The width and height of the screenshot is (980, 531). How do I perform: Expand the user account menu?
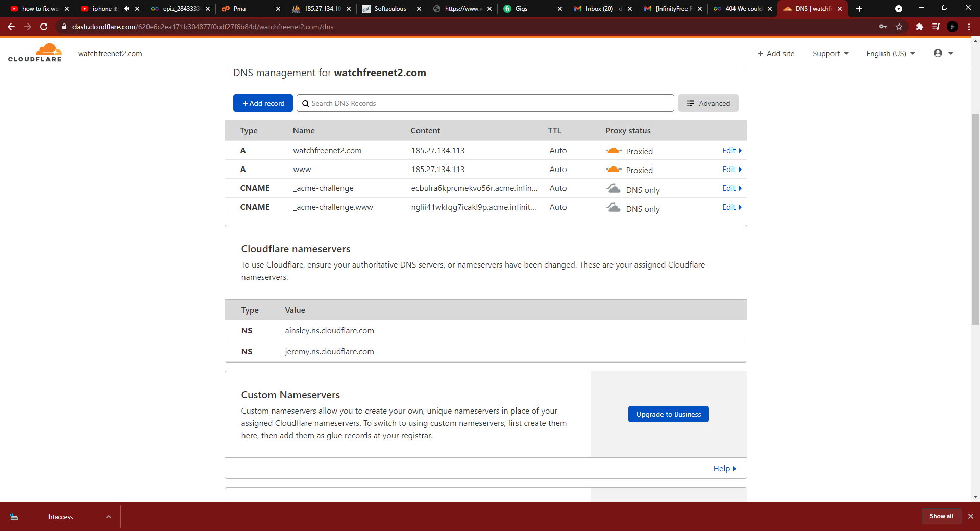click(x=943, y=53)
